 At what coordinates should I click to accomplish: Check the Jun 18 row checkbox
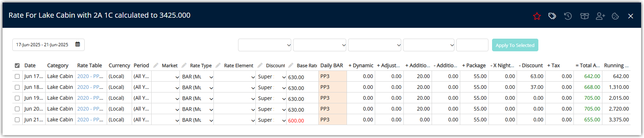[x=17, y=87]
